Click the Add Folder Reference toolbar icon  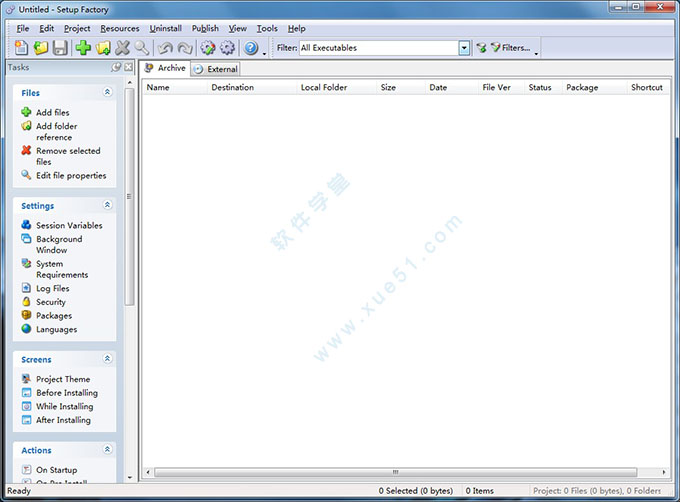[103, 48]
